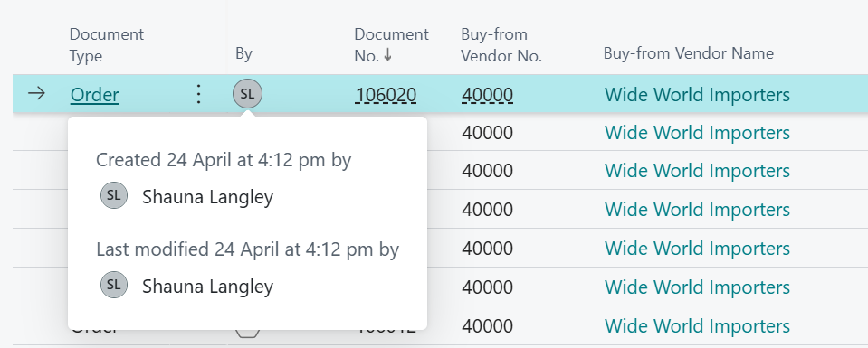The image size is (868, 348).
Task: Click the Document Type column header
Action: 106,45
